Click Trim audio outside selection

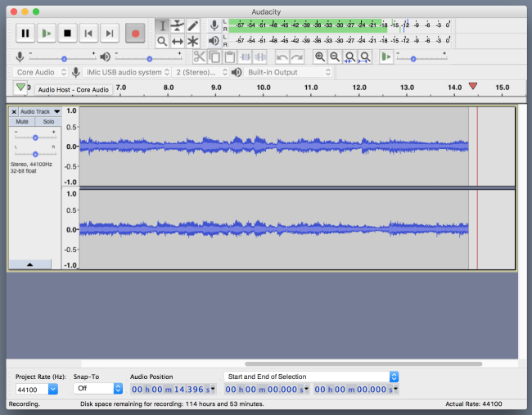[245, 57]
